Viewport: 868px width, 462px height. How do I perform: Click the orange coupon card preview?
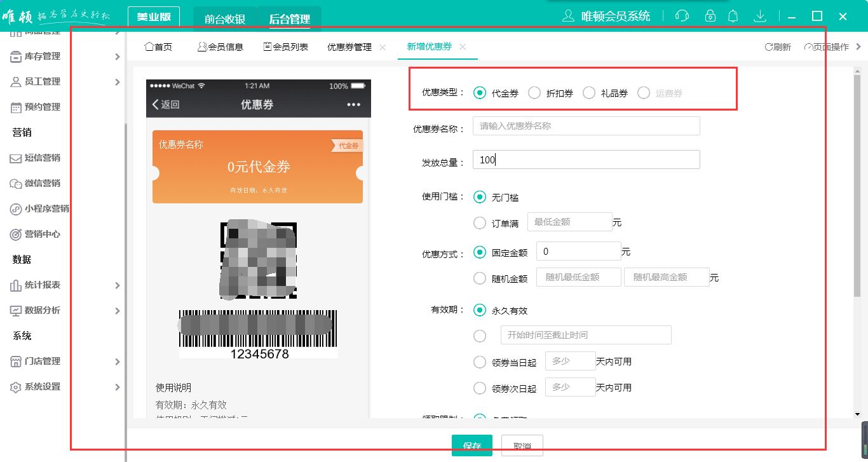click(x=257, y=166)
